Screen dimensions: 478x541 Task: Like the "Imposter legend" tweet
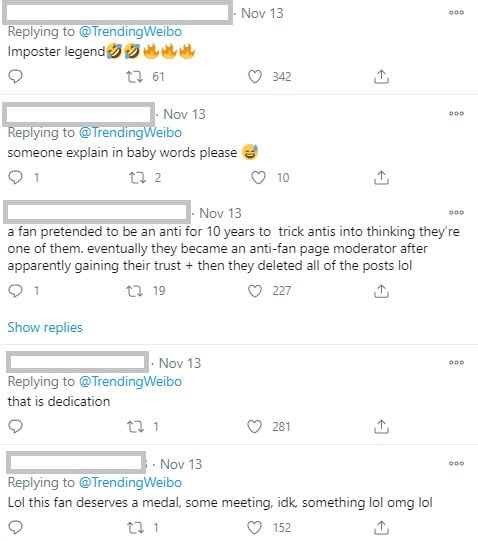click(255, 77)
